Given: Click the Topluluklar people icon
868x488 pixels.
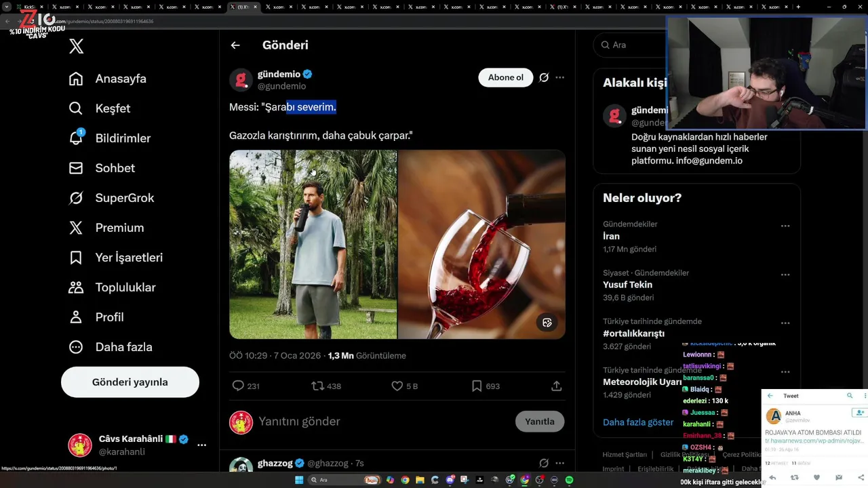Looking at the screenshot, I should coord(76,287).
